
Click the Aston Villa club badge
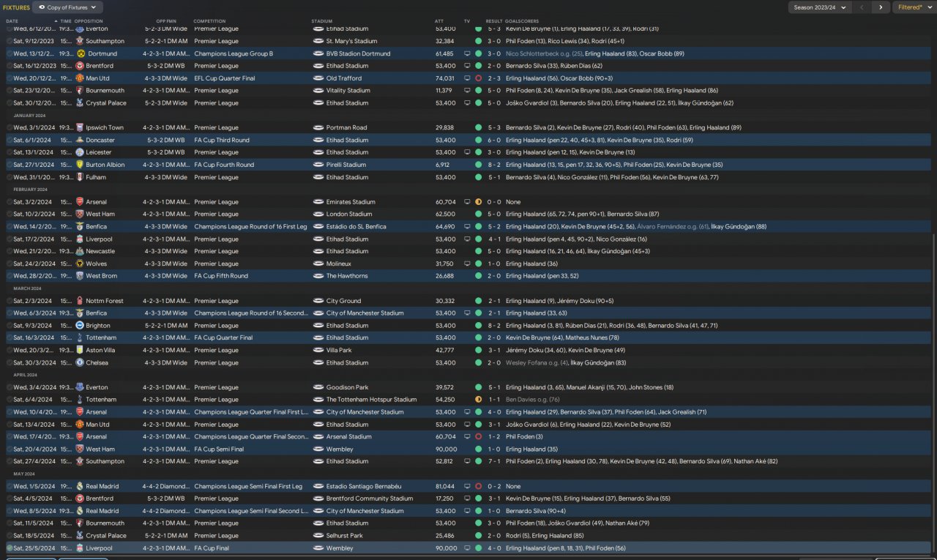pos(80,350)
